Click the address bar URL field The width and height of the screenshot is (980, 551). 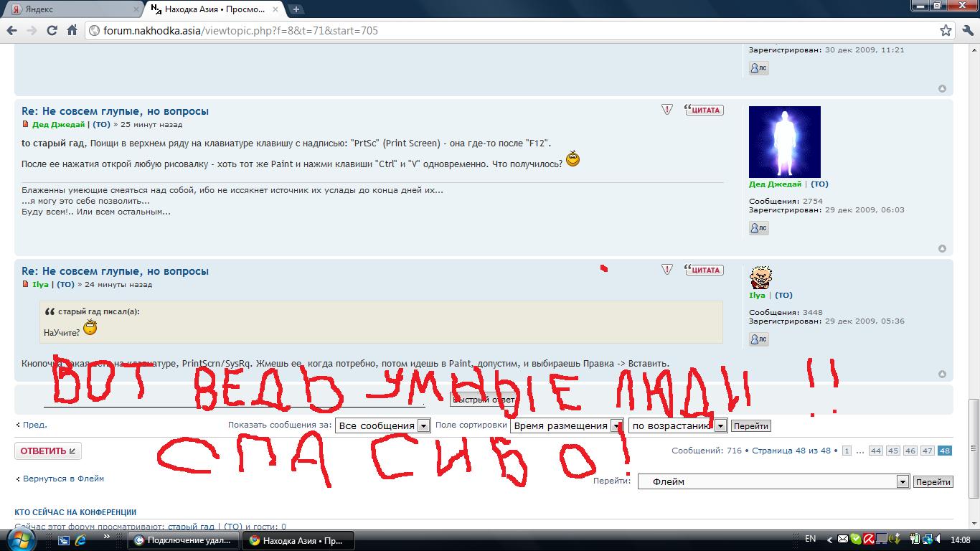coord(502,30)
